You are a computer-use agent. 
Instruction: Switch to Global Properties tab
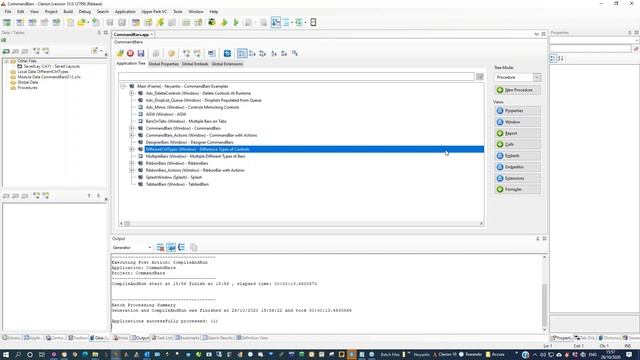coord(163,64)
